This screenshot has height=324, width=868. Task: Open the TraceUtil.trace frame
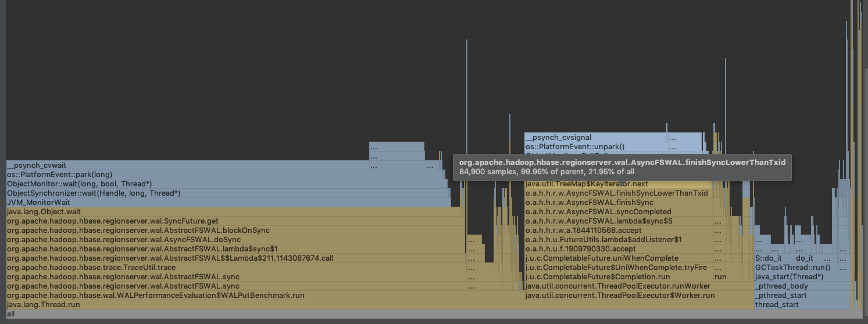[237, 268]
